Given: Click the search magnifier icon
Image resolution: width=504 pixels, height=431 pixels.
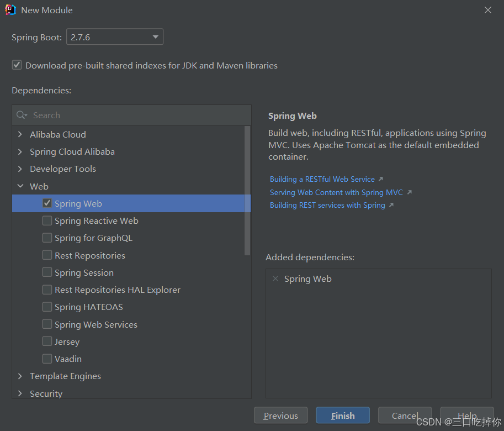Looking at the screenshot, I should coord(22,115).
